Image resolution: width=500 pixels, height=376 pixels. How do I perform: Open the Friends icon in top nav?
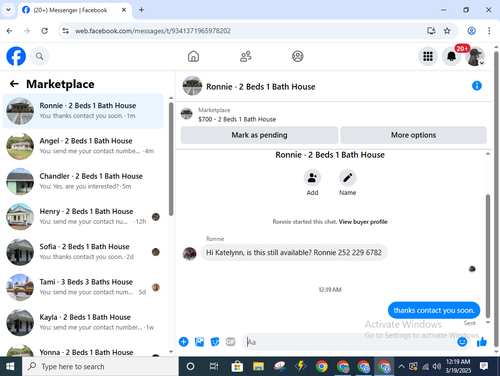coord(246,56)
